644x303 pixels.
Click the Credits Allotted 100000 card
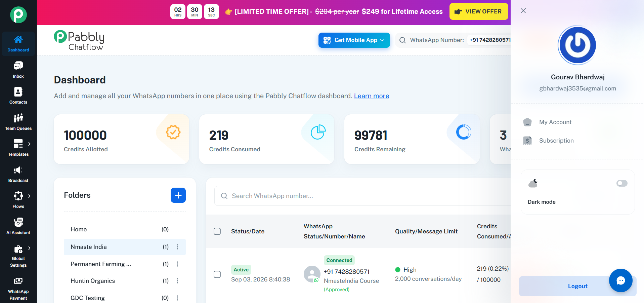point(122,139)
